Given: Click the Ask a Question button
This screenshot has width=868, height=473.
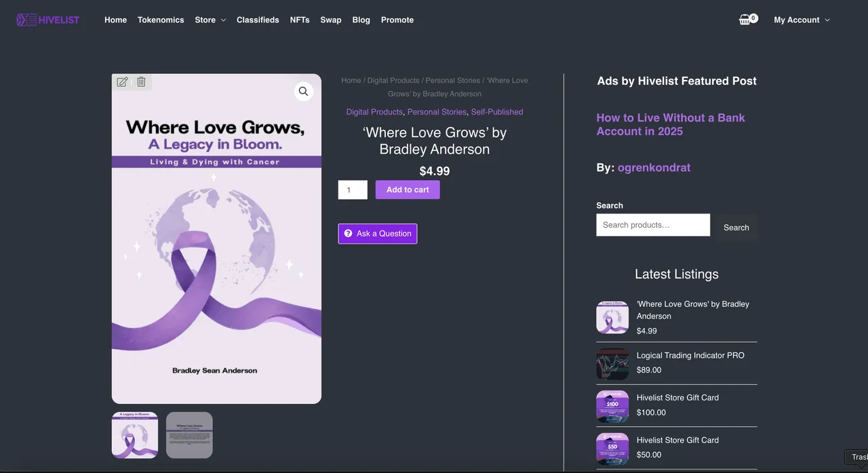Looking at the screenshot, I should 378,234.
